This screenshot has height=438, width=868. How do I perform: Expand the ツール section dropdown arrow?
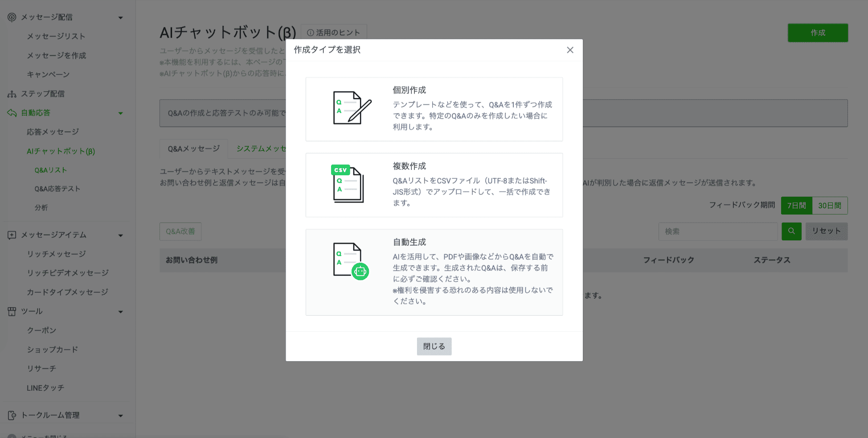[120, 311]
